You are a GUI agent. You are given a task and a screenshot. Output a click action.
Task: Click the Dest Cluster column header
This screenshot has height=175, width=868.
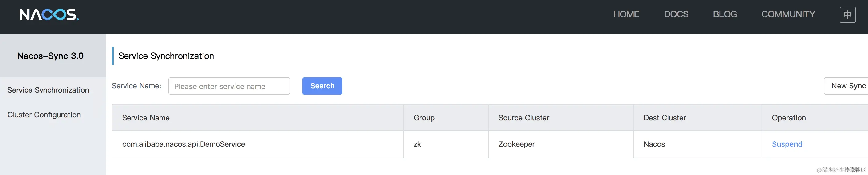tap(665, 118)
